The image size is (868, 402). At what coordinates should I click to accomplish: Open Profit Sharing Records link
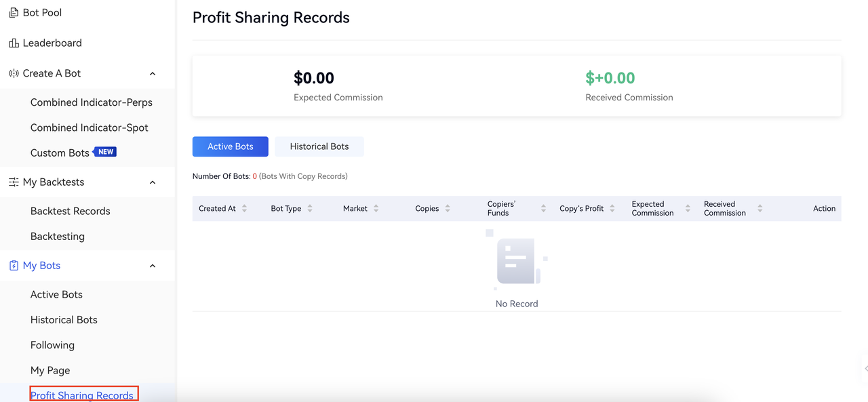pyautogui.click(x=82, y=395)
